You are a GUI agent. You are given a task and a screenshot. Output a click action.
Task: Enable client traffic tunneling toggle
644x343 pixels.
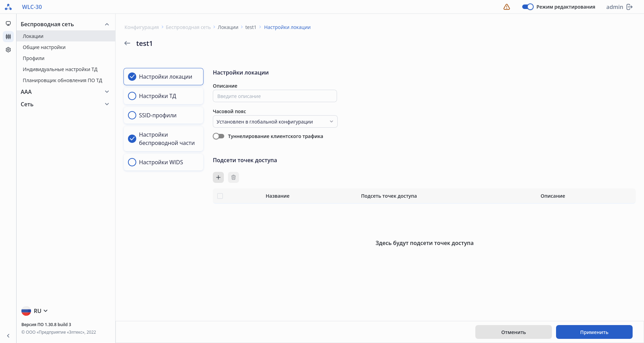[x=219, y=136]
